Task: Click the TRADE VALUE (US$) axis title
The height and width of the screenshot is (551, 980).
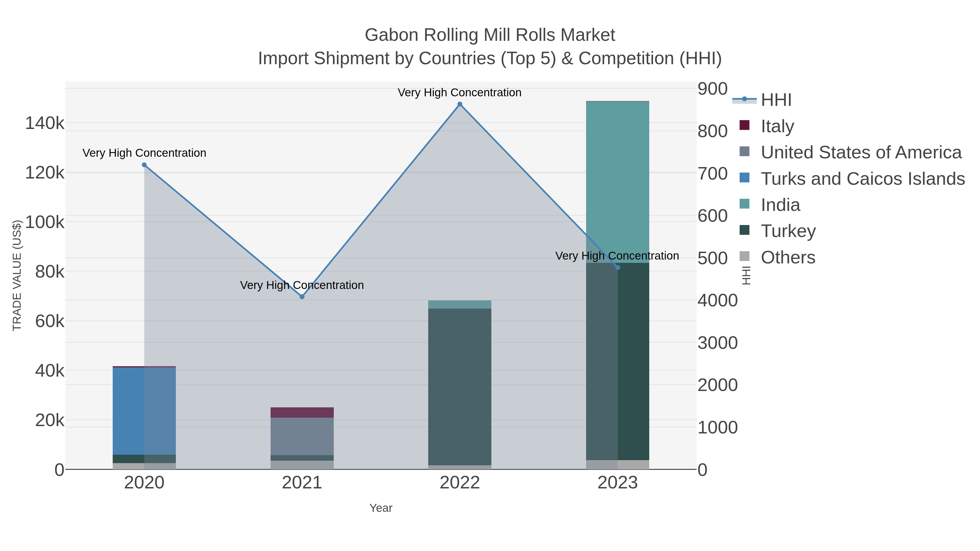Action: pyautogui.click(x=17, y=275)
